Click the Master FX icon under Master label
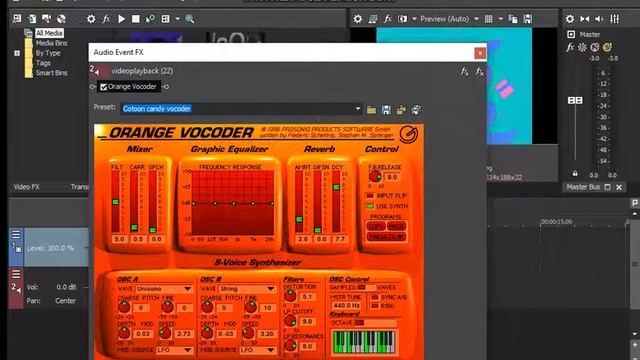The height and width of the screenshot is (360, 640). click(x=570, y=47)
